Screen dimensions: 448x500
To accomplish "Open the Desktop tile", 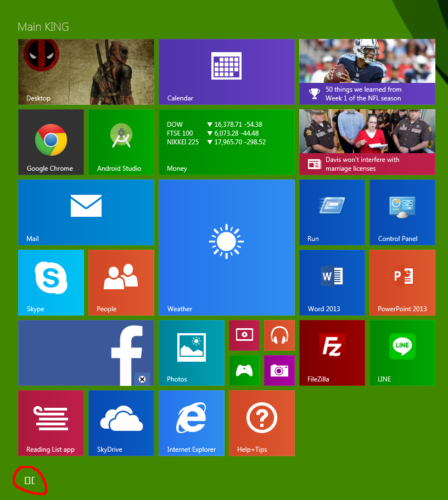I will [86, 72].
